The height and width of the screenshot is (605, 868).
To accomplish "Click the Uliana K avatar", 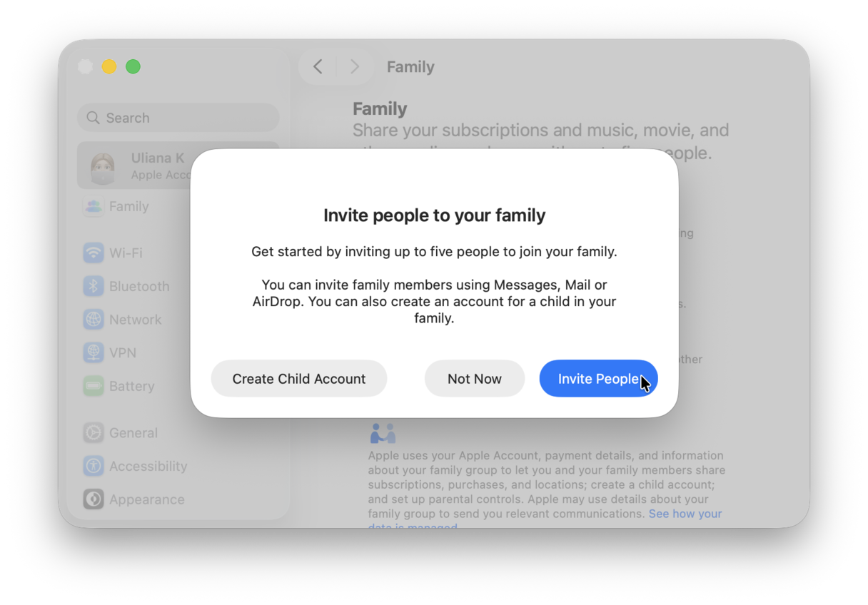I will [103, 167].
